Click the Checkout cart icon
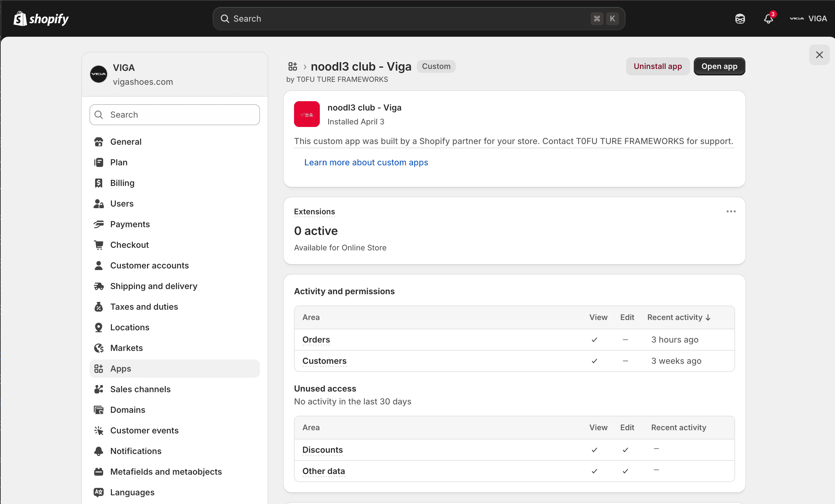 pyautogui.click(x=99, y=245)
